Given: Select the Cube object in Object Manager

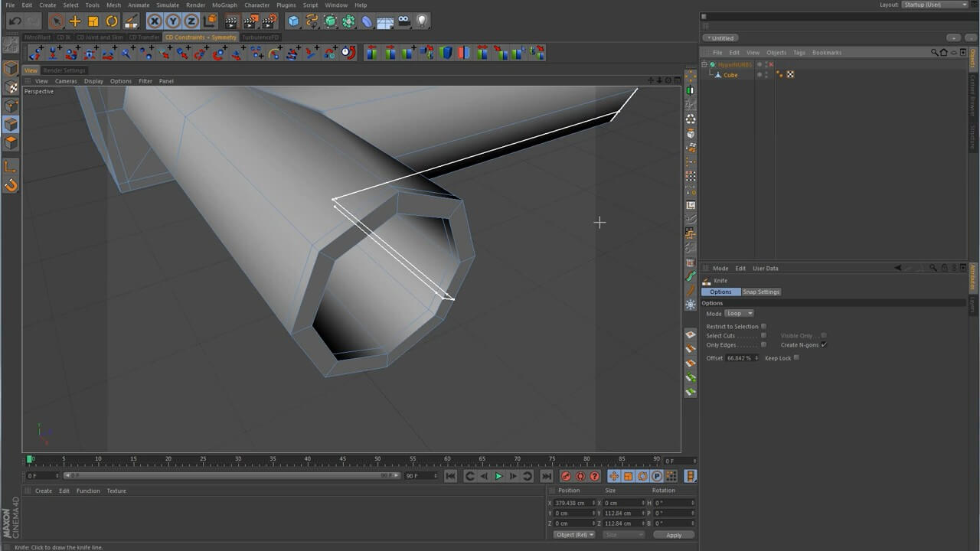Looking at the screenshot, I should pyautogui.click(x=730, y=75).
